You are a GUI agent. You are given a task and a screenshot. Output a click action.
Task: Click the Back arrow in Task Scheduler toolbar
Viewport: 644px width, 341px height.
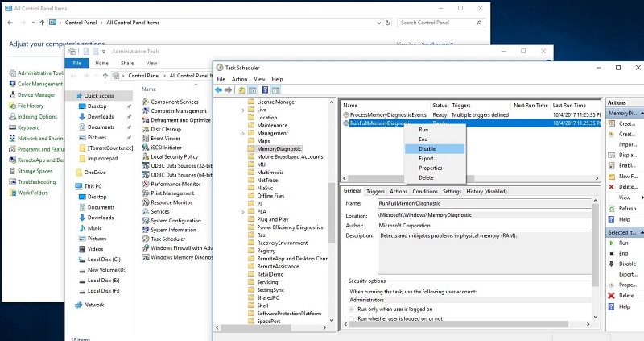point(219,89)
